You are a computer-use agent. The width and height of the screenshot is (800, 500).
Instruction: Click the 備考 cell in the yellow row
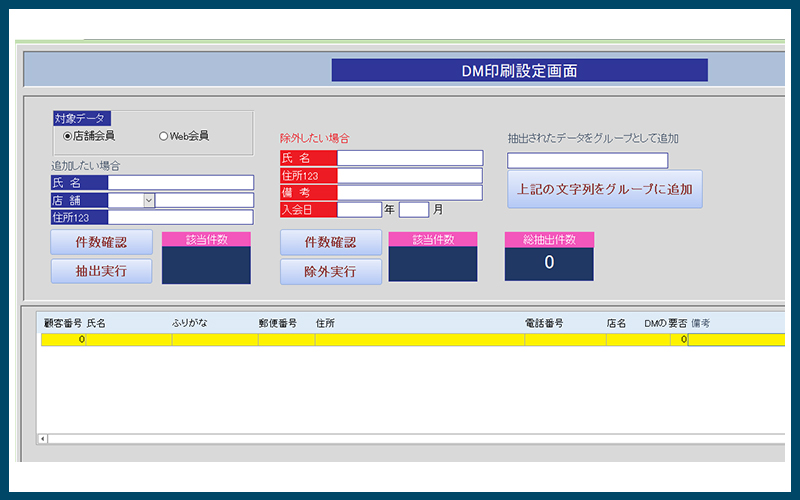(737, 340)
